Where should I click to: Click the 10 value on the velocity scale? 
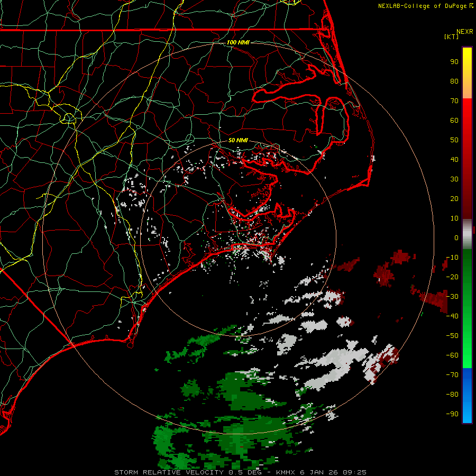pyautogui.click(x=454, y=218)
